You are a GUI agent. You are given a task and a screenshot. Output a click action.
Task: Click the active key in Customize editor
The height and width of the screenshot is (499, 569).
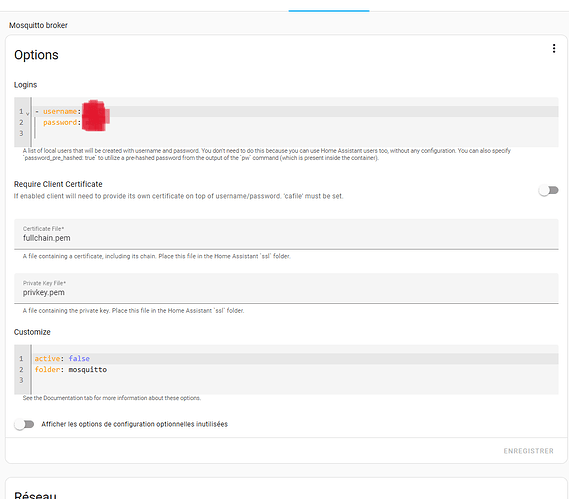click(x=47, y=359)
